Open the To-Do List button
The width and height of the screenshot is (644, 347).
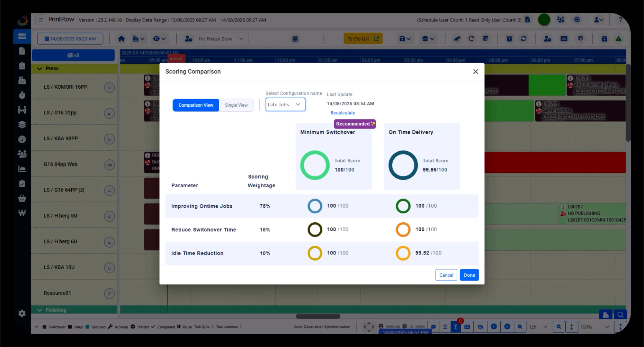(x=363, y=38)
